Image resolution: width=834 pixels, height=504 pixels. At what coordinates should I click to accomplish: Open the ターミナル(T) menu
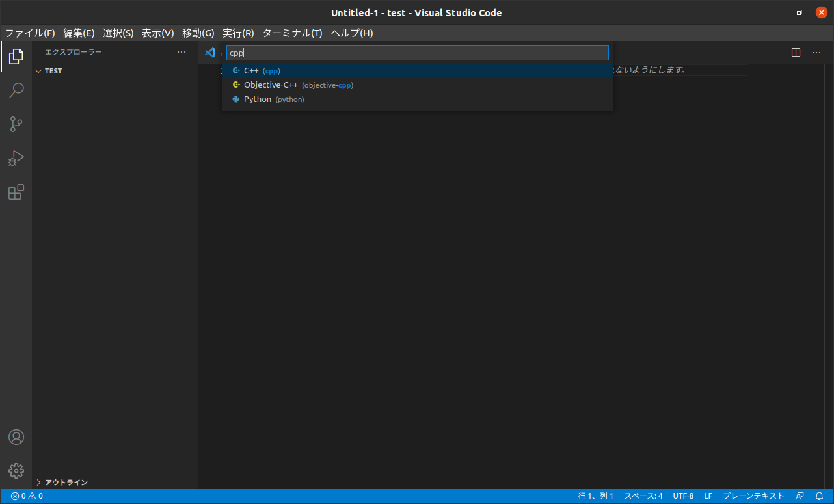(292, 33)
